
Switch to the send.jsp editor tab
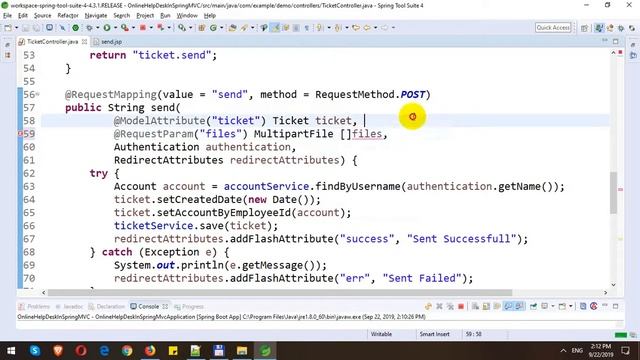pos(108,42)
